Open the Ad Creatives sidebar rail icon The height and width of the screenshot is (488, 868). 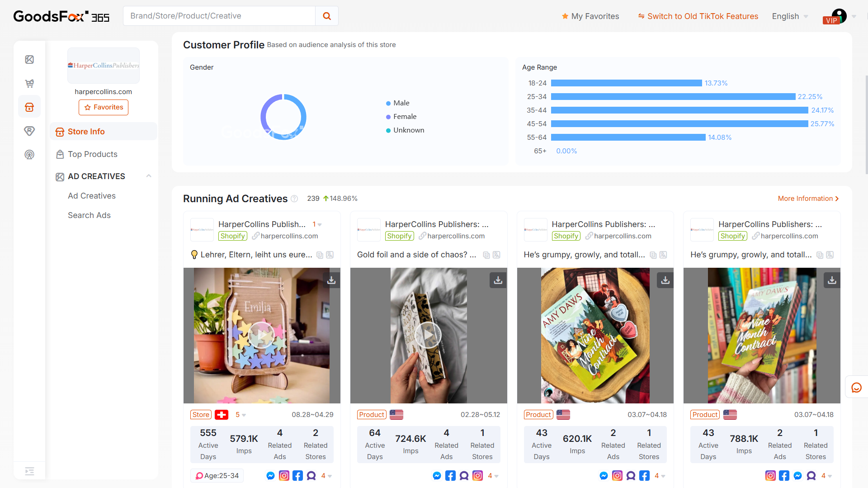pyautogui.click(x=29, y=60)
